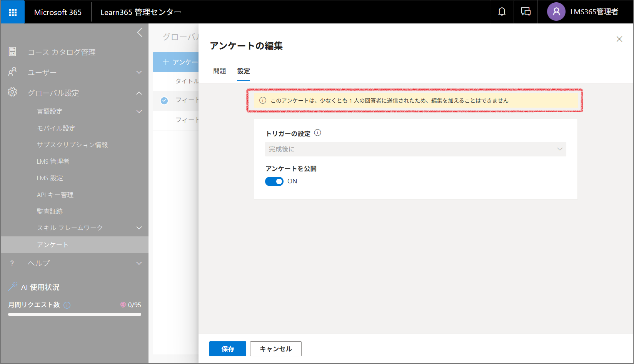Viewport: 634px width, 364px height.
Task: Expand the ユーザー menu chevron
Action: pyautogui.click(x=139, y=72)
